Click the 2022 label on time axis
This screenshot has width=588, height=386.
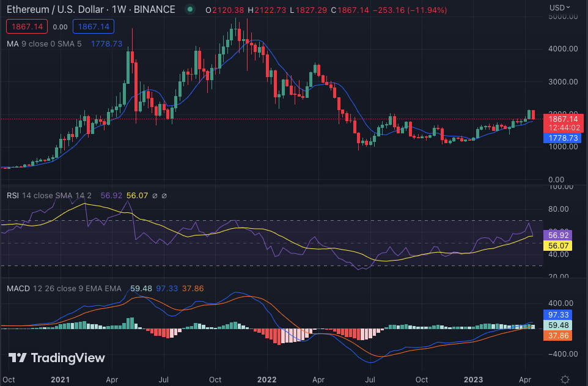(x=266, y=380)
